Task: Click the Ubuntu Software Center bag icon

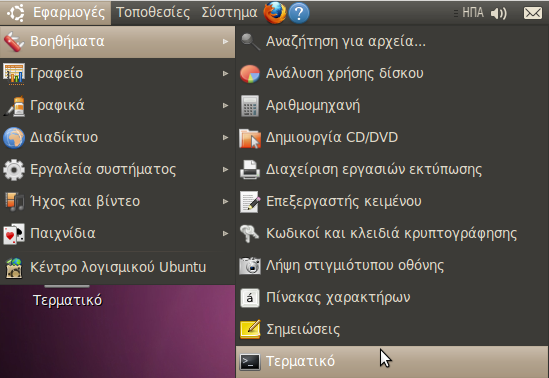Action: click(14, 268)
